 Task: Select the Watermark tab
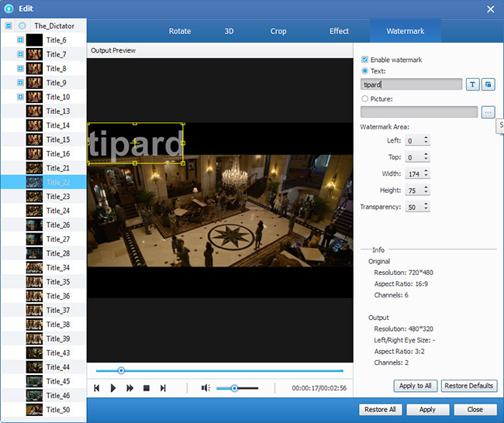[406, 31]
